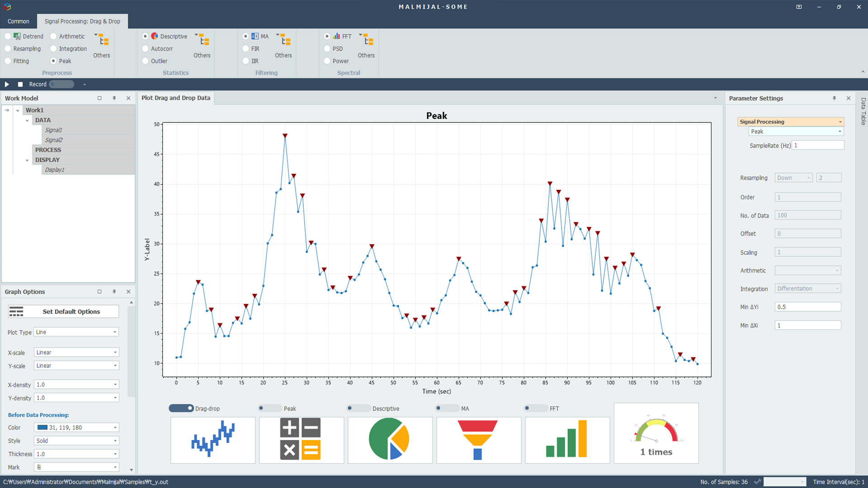The width and height of the screenshot is (868, 488).
Task: Collapse the DISPLAY tree node
Action: (x=27, y=160)
